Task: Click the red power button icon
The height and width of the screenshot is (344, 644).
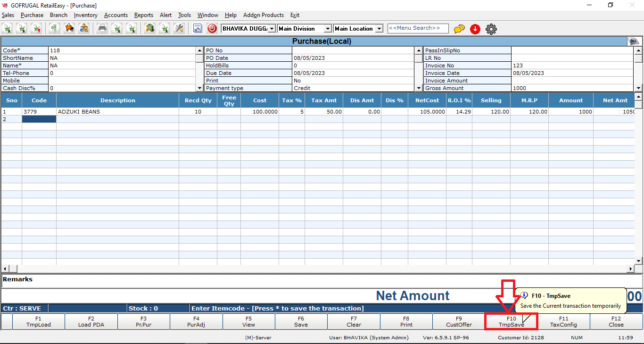Action: tap(212, 28)
